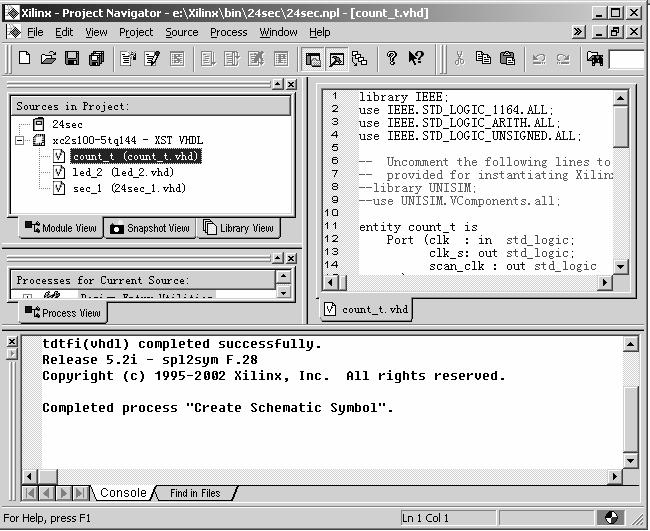Toggle the sources window toolbar icon

click(x=313, y=59)
